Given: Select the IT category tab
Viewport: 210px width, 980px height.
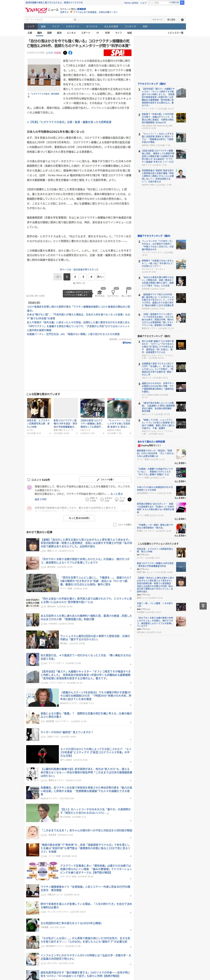Looking at the screenshot, I should pyautogui.click(x=98, y=33).
